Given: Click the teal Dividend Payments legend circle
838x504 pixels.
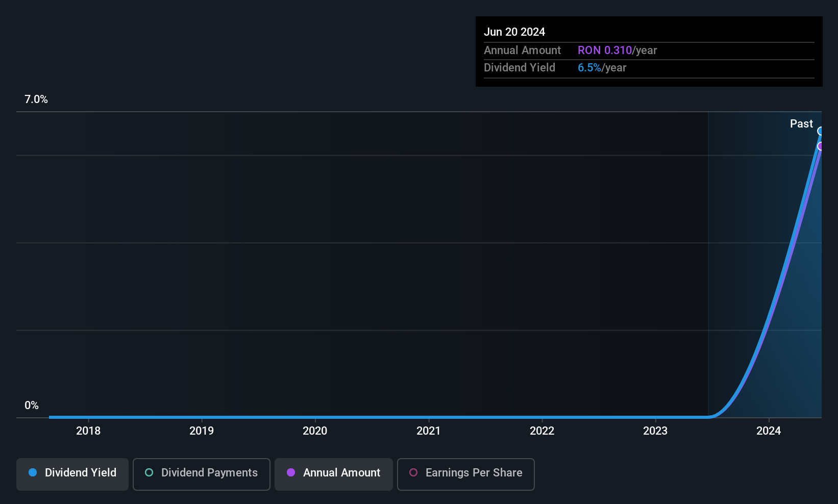Looking at the screenshot, I should 149,472.
